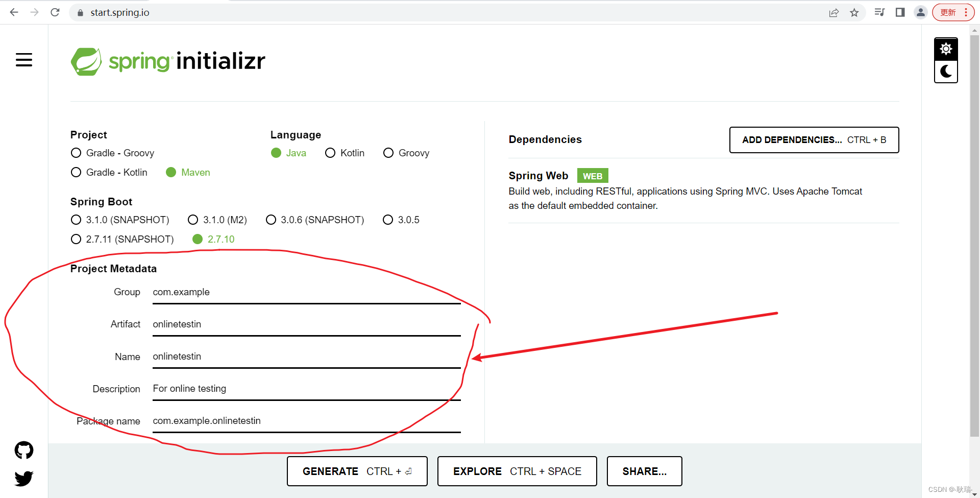Image resolution: width=980 pixels, height=498 pixels.
Task: Click the Spring Web dependency entry
Action: point(703,190)
